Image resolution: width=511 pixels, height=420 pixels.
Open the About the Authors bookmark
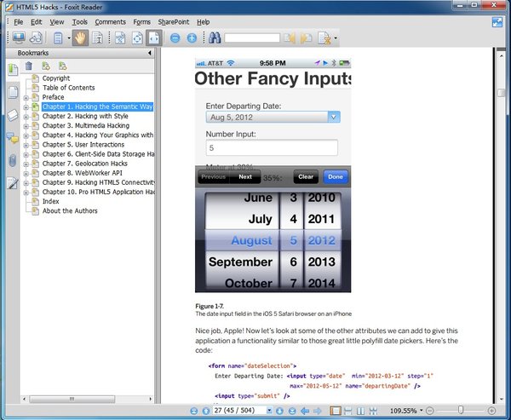coord(70,210)
